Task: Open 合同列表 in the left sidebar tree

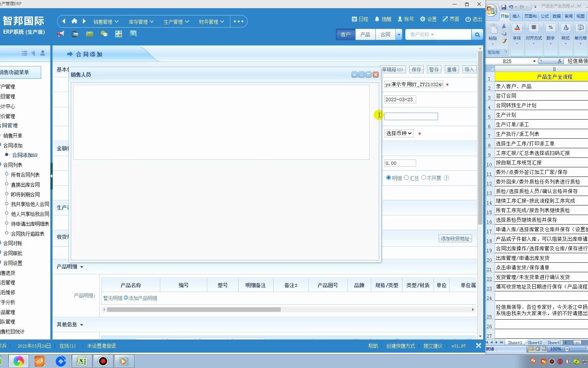Action: 13,165
